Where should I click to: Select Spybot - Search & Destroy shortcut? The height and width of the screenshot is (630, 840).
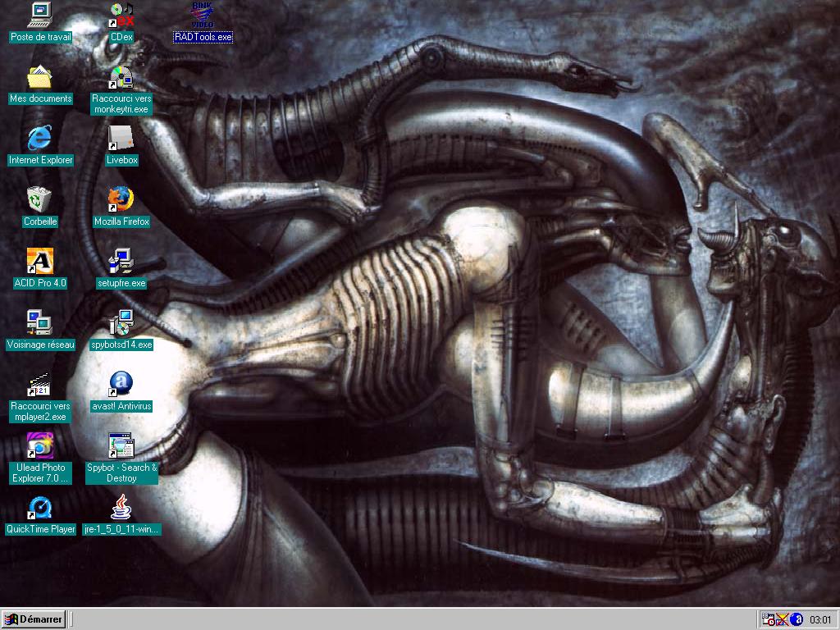coord(121,446)
